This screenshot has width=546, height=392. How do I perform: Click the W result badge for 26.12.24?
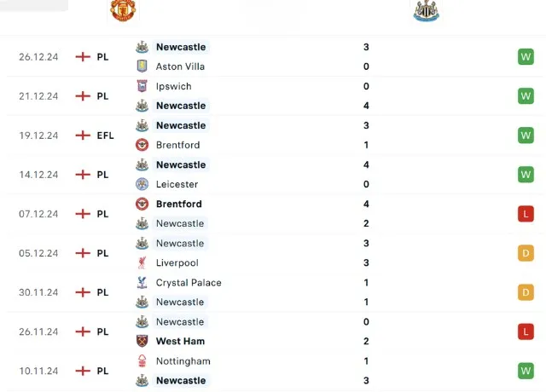[x=526, y=57]
